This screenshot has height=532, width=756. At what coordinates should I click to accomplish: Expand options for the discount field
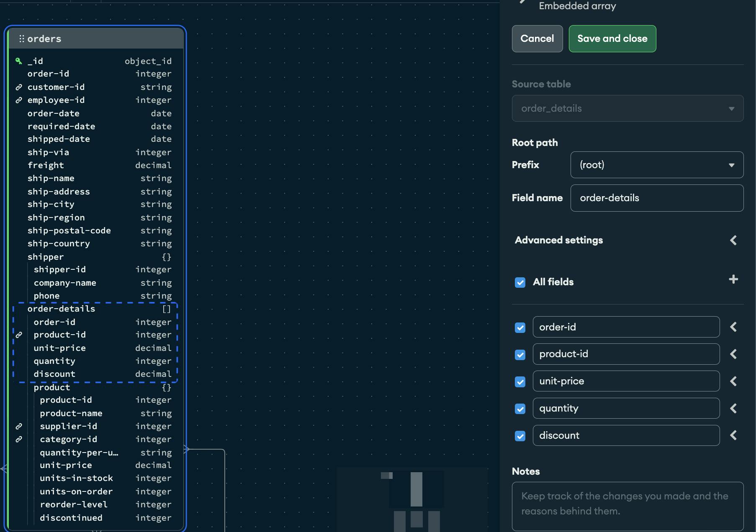coord(733,435)
